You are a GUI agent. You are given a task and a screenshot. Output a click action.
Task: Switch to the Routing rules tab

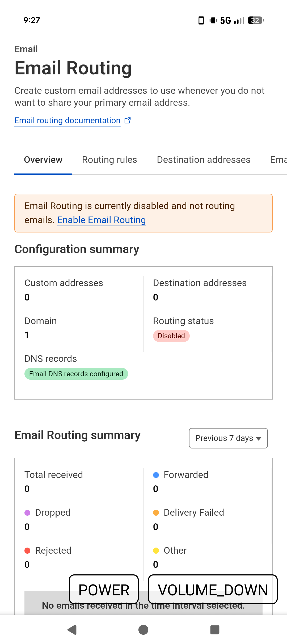[x=109, y=160]
